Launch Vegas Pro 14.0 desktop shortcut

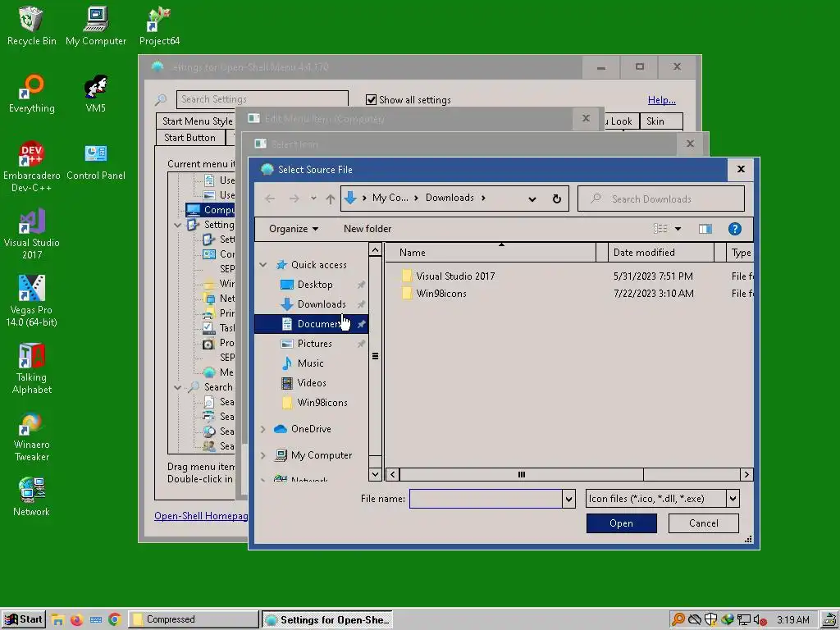point(32,301)
